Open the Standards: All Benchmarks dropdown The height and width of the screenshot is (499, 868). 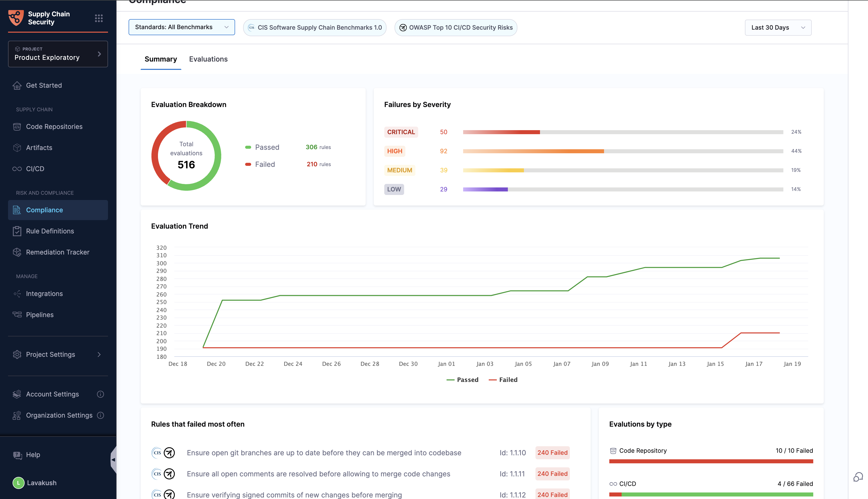click(182, 27)
